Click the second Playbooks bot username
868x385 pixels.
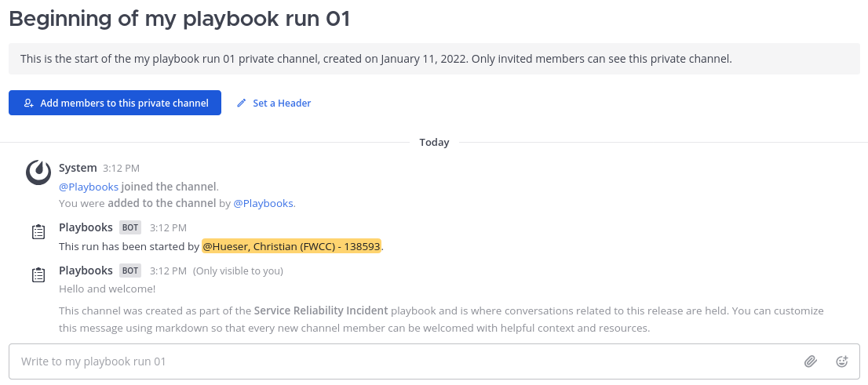[x=86, y=271]
